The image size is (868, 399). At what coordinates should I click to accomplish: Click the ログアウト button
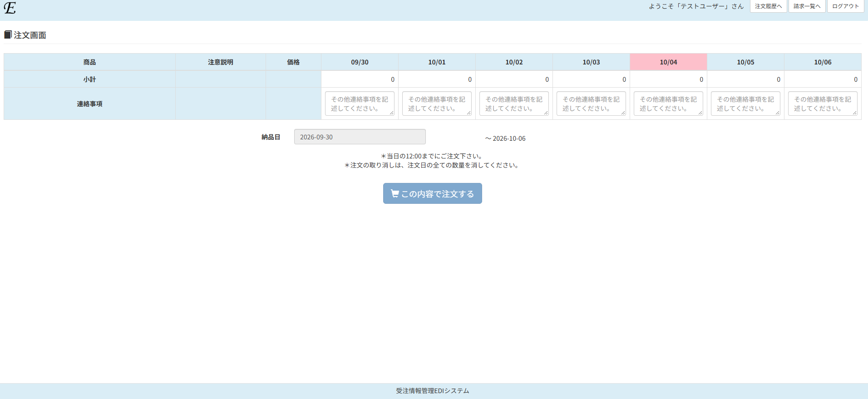(845, 6)
